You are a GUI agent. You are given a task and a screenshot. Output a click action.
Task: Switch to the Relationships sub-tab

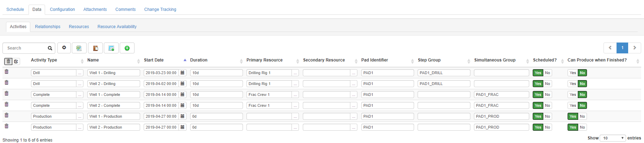(x=48, y=27)
